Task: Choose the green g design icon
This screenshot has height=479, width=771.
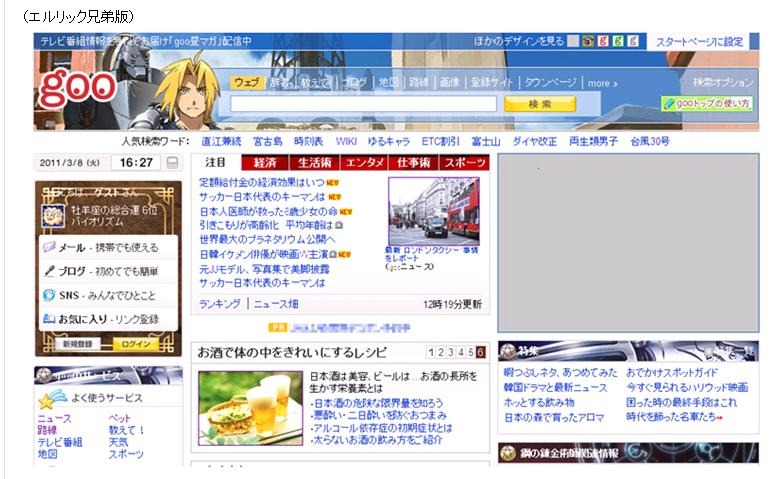Action: (618, 41)
